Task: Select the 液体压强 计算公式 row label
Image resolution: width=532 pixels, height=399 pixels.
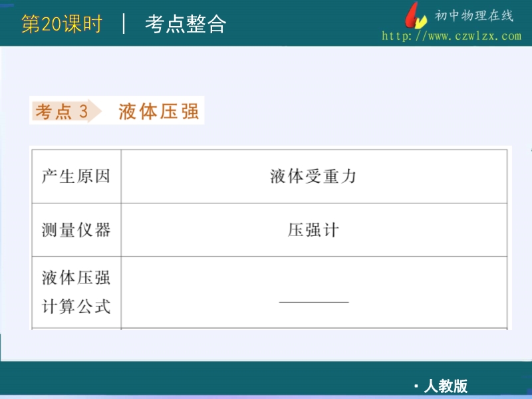Action: 76,292
